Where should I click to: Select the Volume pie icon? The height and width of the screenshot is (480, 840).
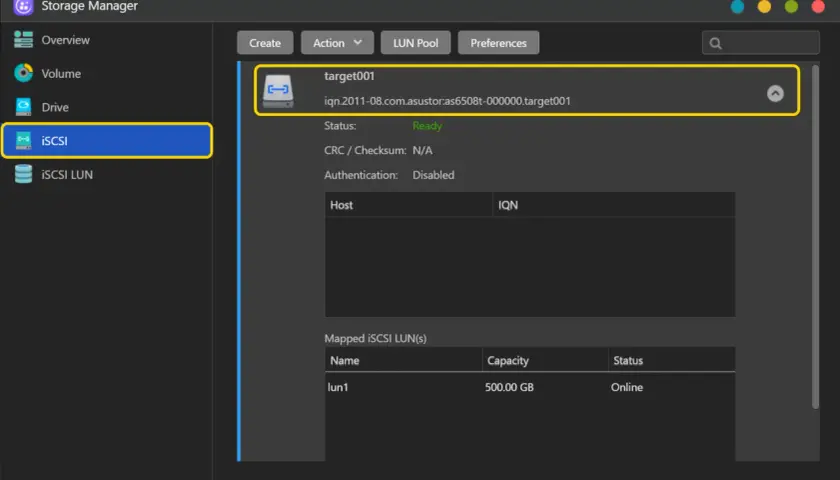(23, 73)
